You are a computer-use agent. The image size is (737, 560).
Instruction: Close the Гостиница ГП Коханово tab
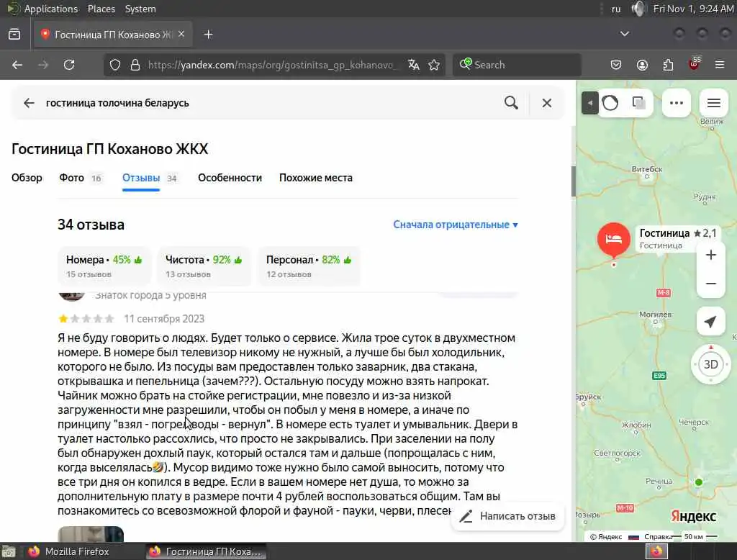[x=181, y=35]
